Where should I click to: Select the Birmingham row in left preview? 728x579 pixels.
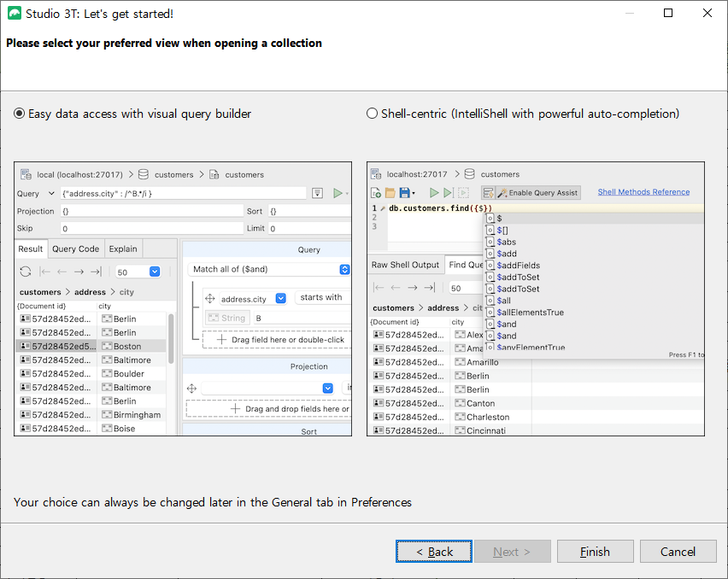91,415
